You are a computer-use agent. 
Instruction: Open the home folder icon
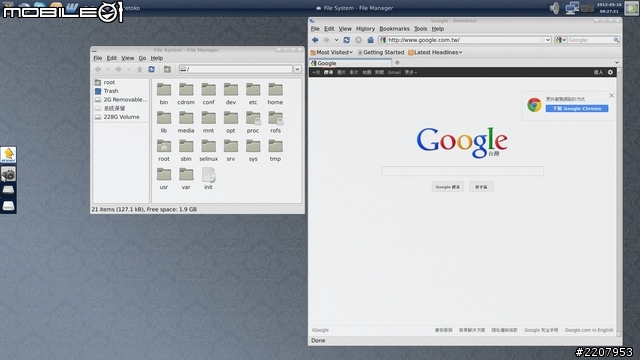276,90
